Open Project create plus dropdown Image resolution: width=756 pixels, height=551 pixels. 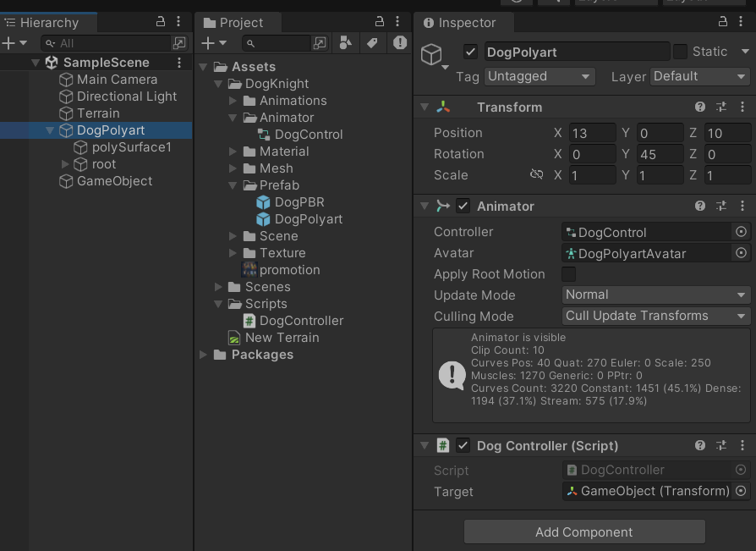[214, 43]
